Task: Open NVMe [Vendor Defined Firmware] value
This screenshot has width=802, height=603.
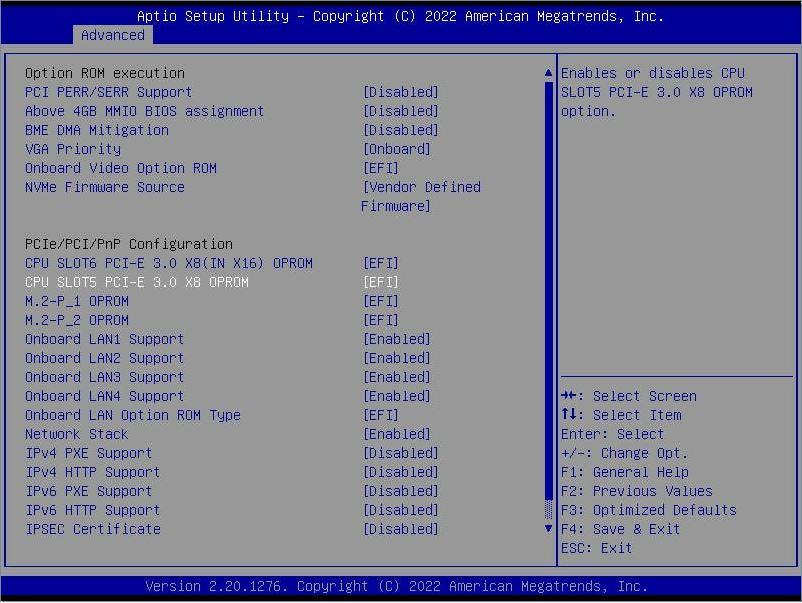Action: click(421, 196)
